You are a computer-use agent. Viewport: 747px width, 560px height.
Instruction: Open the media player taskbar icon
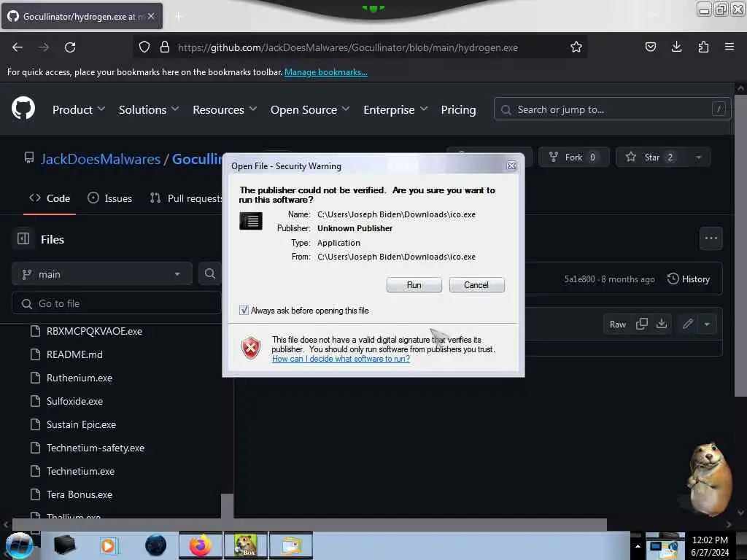point(108,545)
